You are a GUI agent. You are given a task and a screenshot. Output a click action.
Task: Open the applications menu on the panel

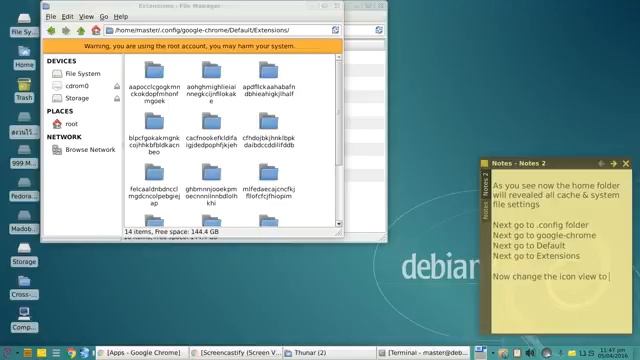(7, 353)
